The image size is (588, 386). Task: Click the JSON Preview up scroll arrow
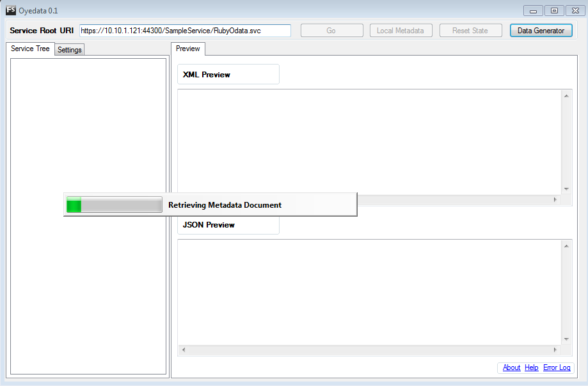coord(566,246)
